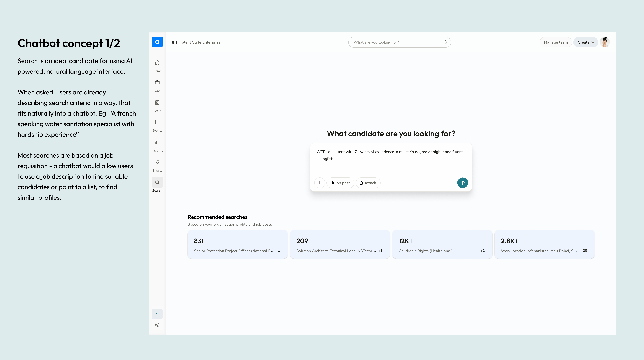Click plus button in chat box
The width and height of the screenshot is (644, 360).
[x=320, y=183]
